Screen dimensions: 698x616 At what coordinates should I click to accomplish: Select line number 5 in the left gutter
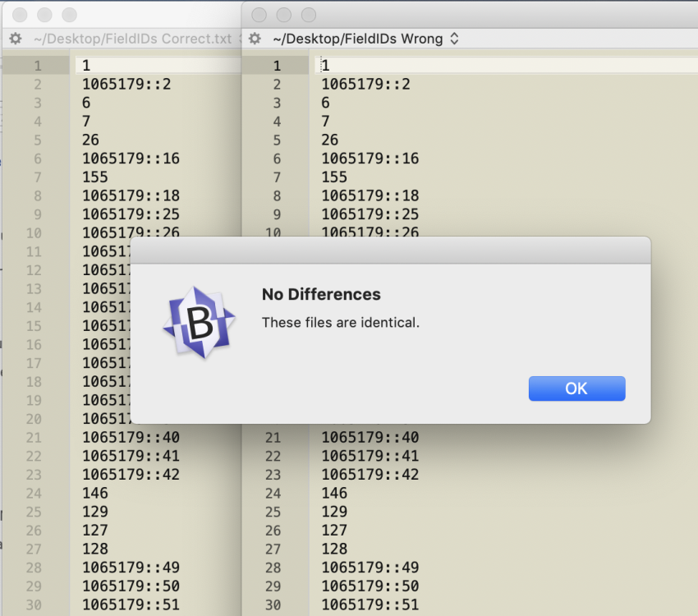37,140
